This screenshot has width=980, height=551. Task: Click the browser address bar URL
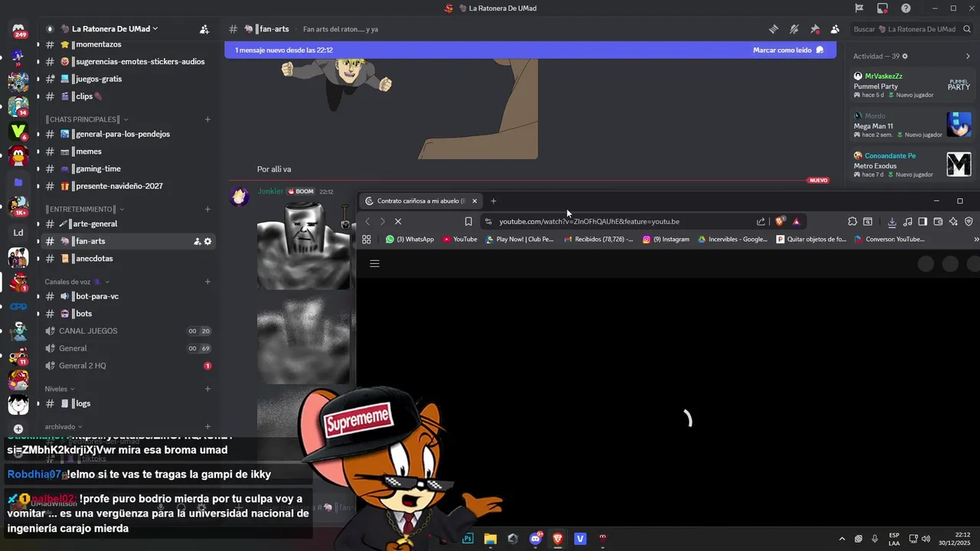coord(590,222)
